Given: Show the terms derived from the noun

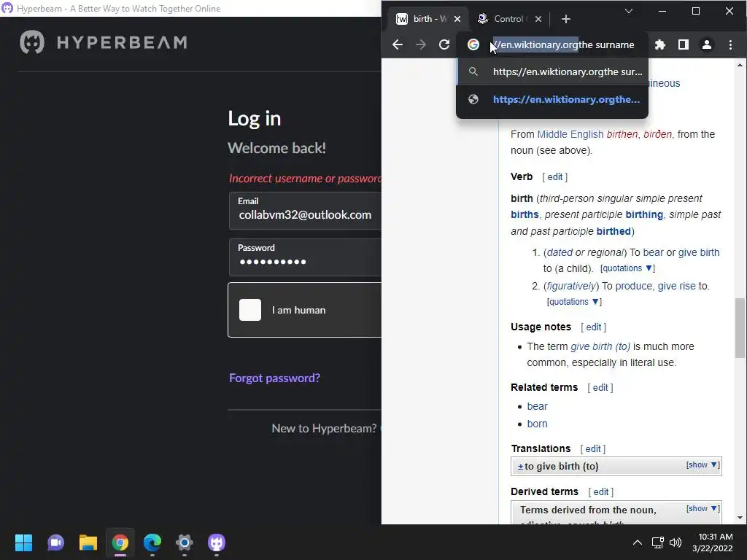Looking at the screenshot, I should (x=703, y=508).
